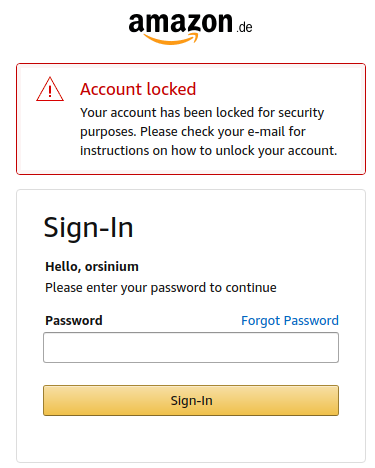Submit with the yellow Sign-In button
Screen dimensions: 375x468
pyautogui.click(x=191, y=400)
